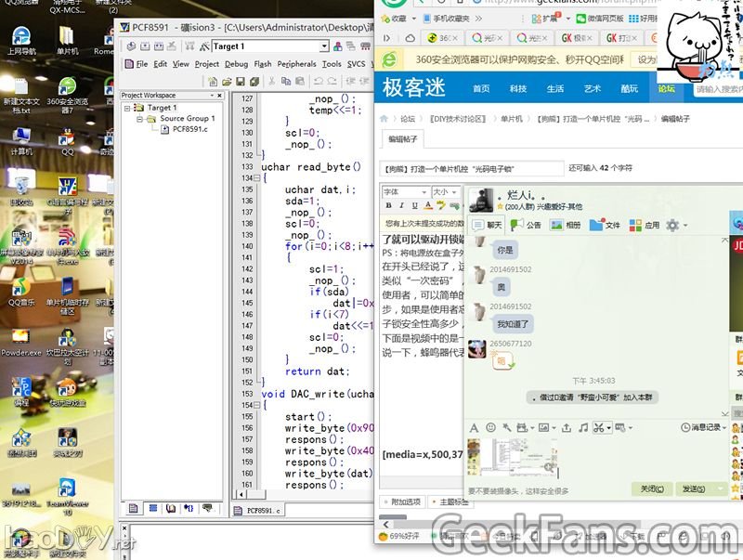Collapse the Target 1 tree node
The image size is (743, 560).
[128, 108]
